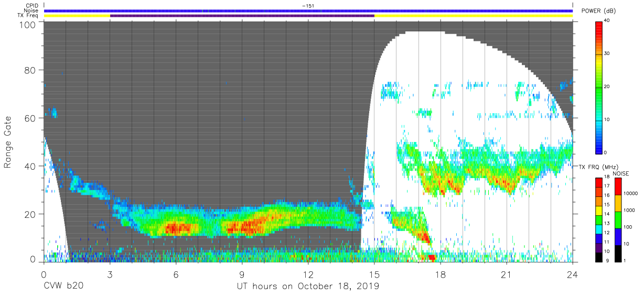Click the blue Noise strip above the plot
Image resolution: width=644 pixels, height=297 pixels.
point(308,10)
